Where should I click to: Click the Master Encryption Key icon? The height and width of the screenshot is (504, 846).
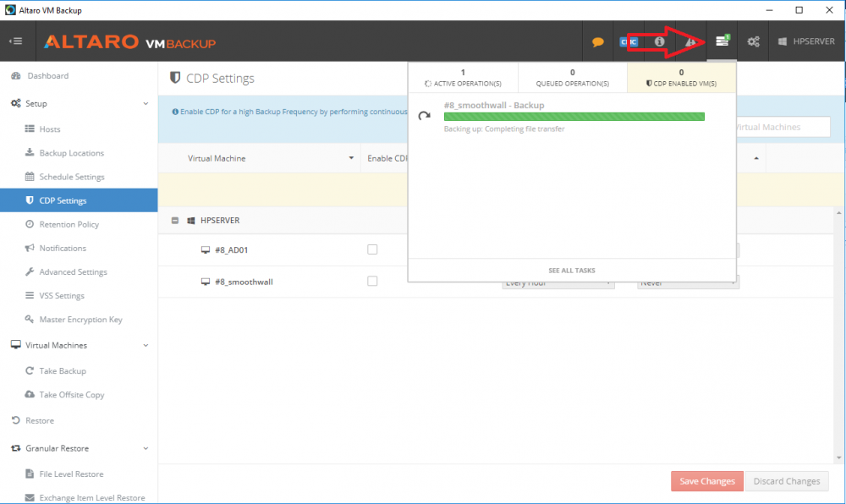point(30,319)
